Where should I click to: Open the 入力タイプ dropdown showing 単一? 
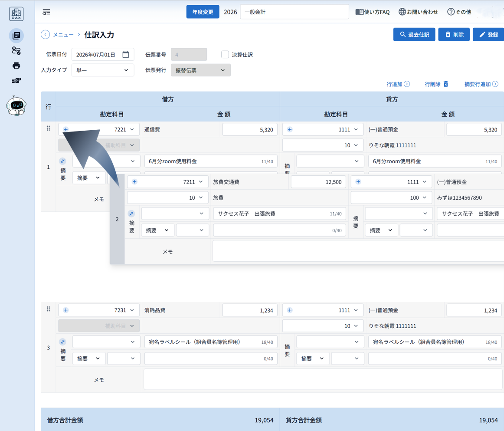pos(103,70)
